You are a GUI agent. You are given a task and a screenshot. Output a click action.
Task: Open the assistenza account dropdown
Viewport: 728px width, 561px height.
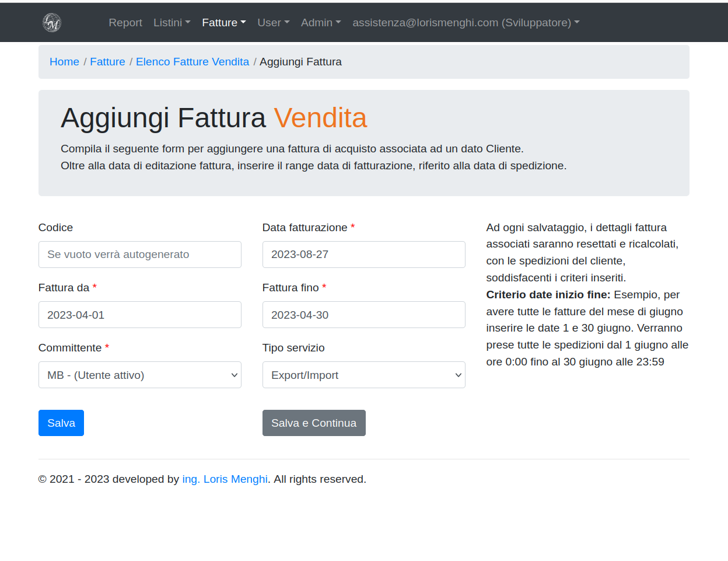pyautogui.click(x=466, y=23)
